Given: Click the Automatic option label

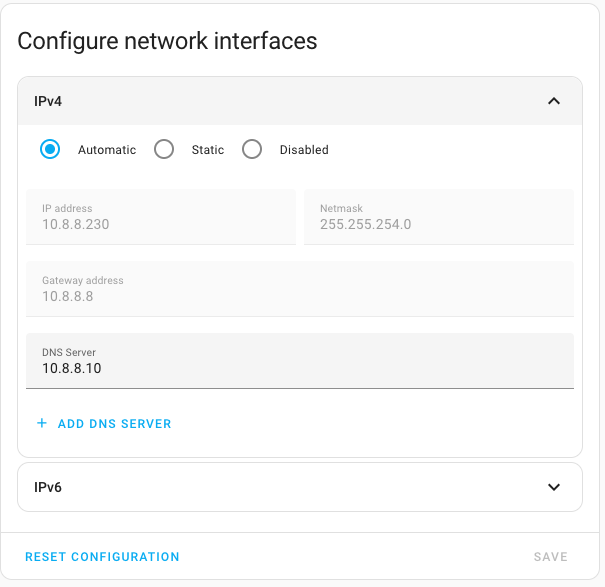Looking at the screenshot, I should click(x=107, y=150).
